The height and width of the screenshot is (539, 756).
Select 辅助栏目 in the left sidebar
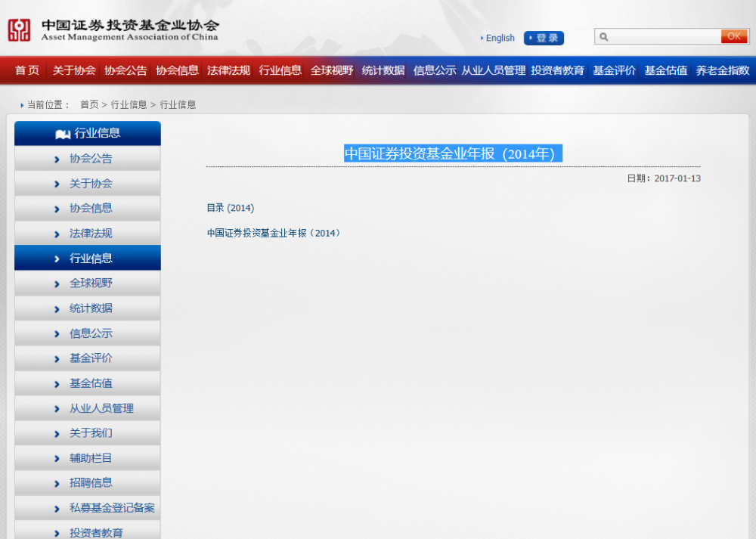click(88, 458)
